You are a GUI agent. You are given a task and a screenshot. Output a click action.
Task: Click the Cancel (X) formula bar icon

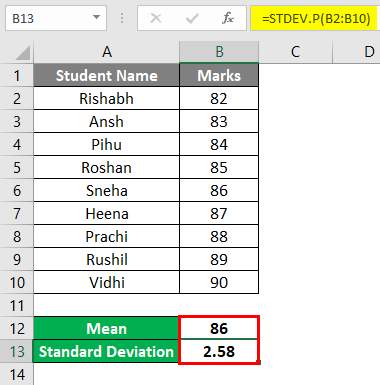156,18
